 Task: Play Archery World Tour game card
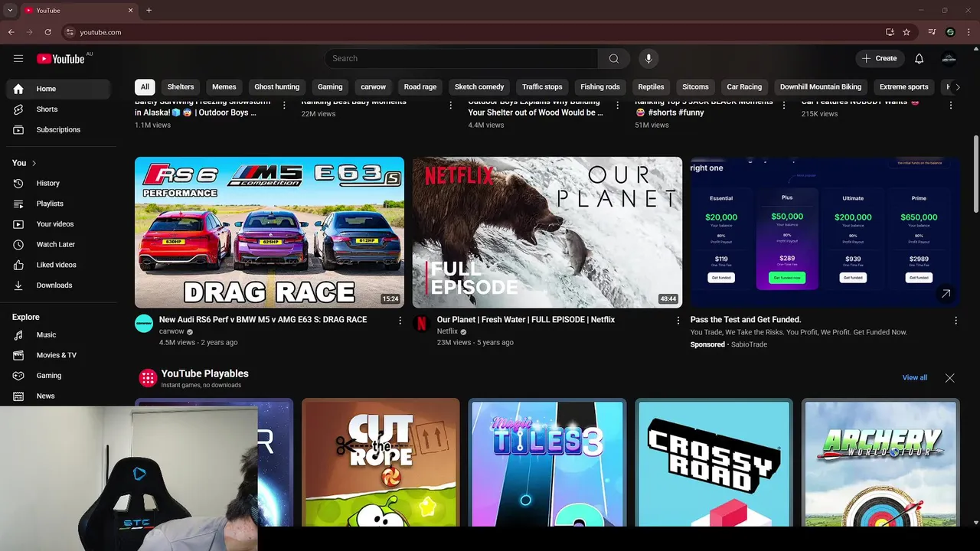(880, 462)
